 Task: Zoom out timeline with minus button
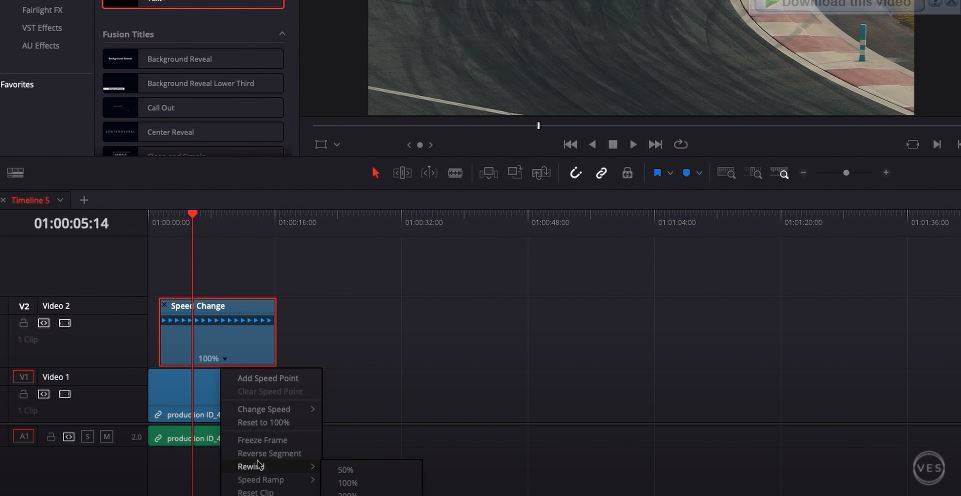pyautogui.click(x=803, y=173)
